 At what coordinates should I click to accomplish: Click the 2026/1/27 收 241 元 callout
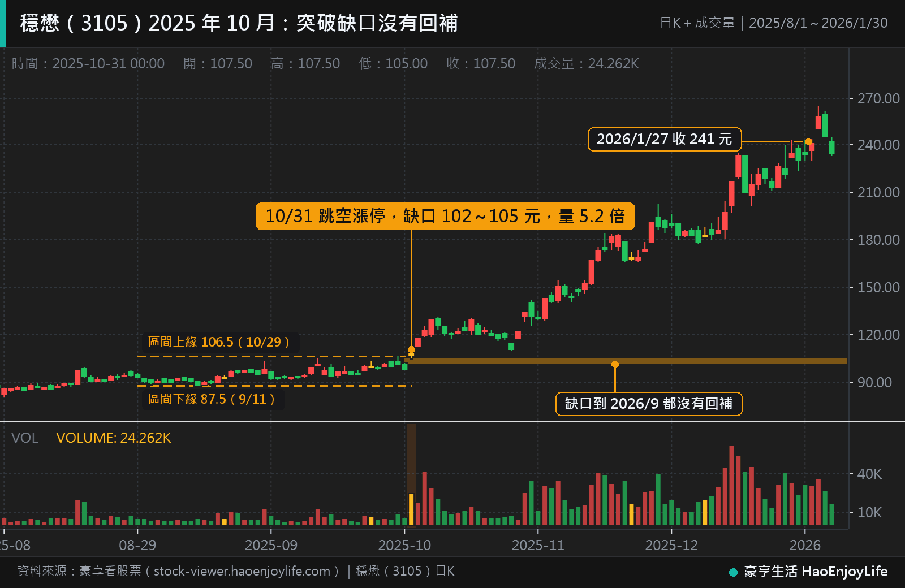coord(665,139)
